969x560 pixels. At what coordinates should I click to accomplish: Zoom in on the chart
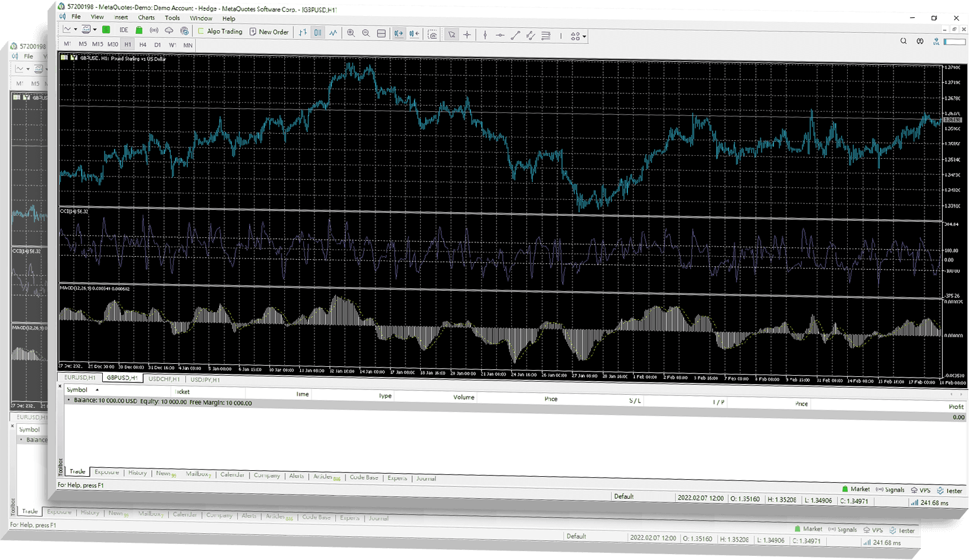(351, 33)
